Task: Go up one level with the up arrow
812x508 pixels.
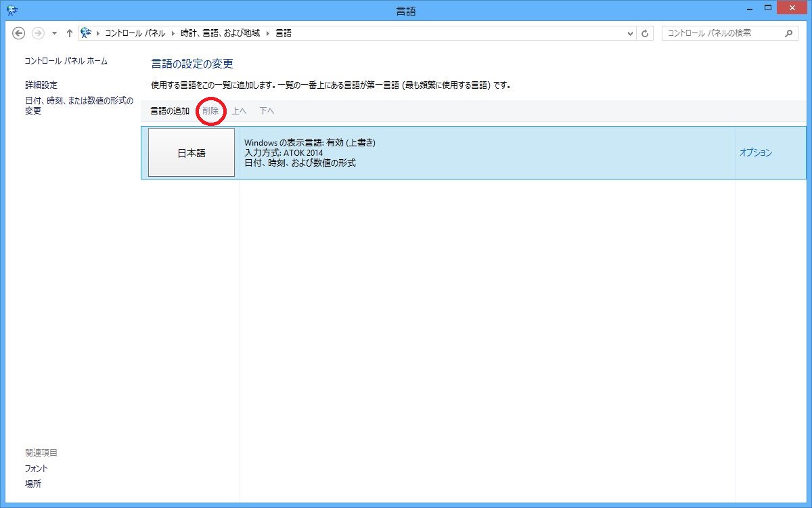Action: 69,33
